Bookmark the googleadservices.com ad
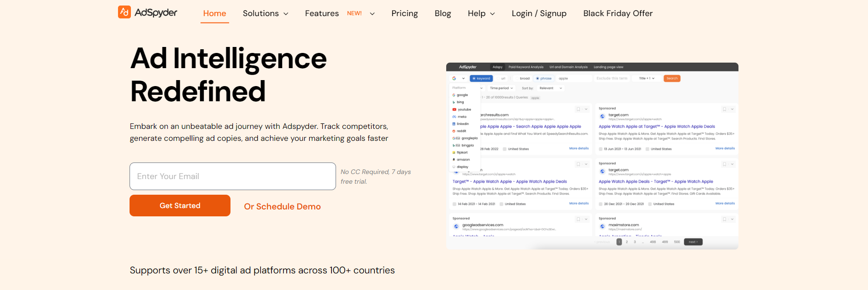 [x=579, y=219]
